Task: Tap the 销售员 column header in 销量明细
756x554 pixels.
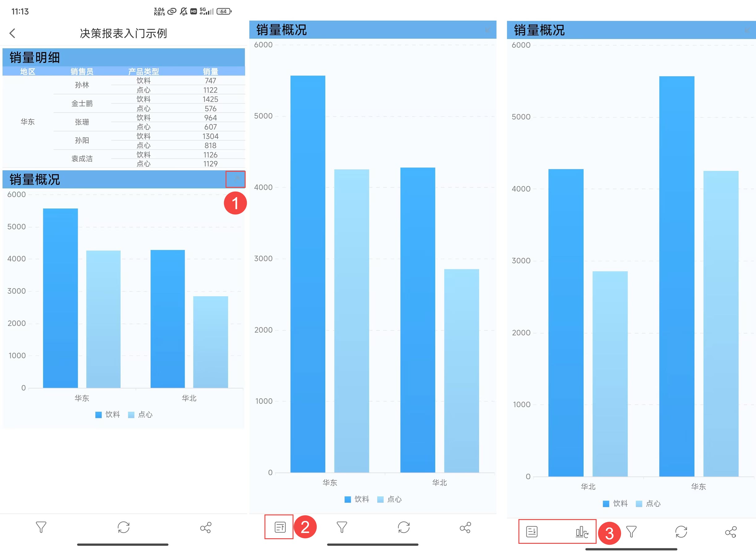Action: pos(82,71)
